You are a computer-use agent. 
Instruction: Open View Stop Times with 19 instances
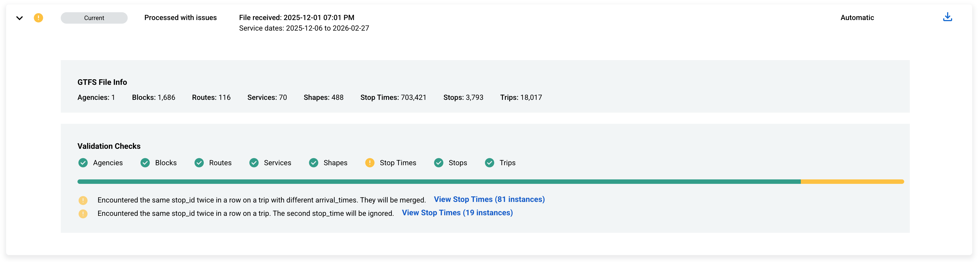tap(457, 213)
